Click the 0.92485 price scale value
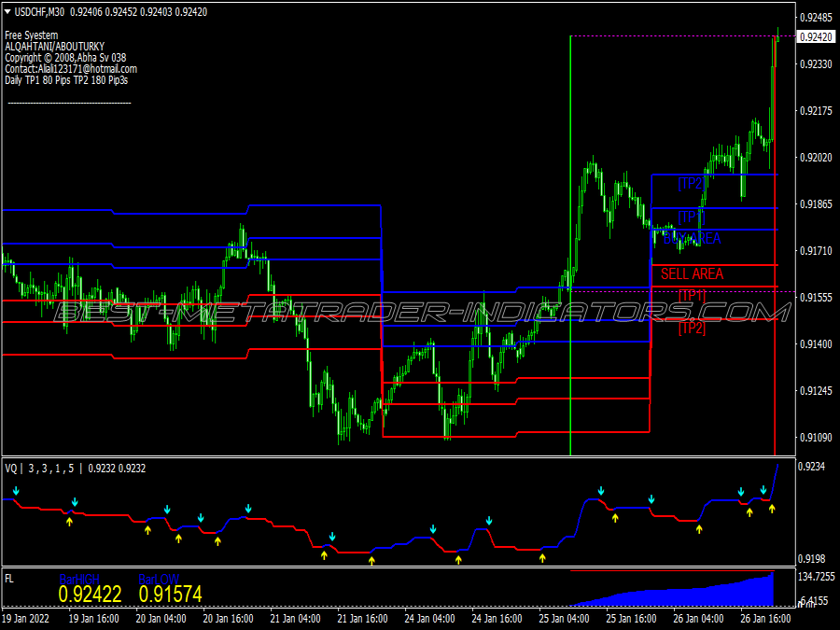The width and height of the screenshot is (840, 630). (x=816, y=18)
